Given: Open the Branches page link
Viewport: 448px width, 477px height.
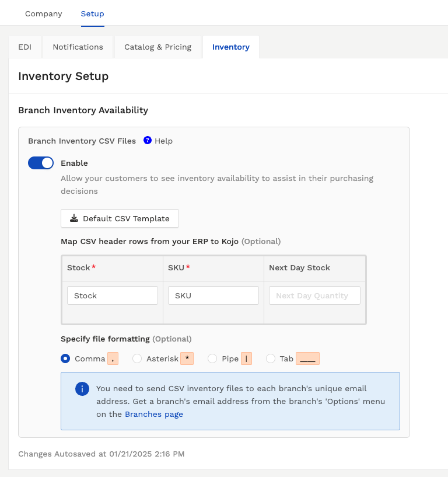Looking at the screenshot, I should click(x=154, y=415).
